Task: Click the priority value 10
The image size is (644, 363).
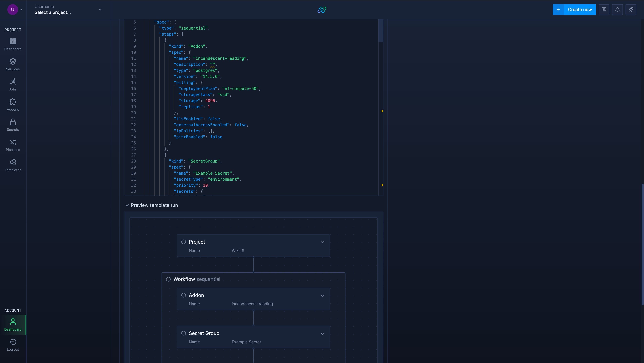Action: (x=205, y=185)
